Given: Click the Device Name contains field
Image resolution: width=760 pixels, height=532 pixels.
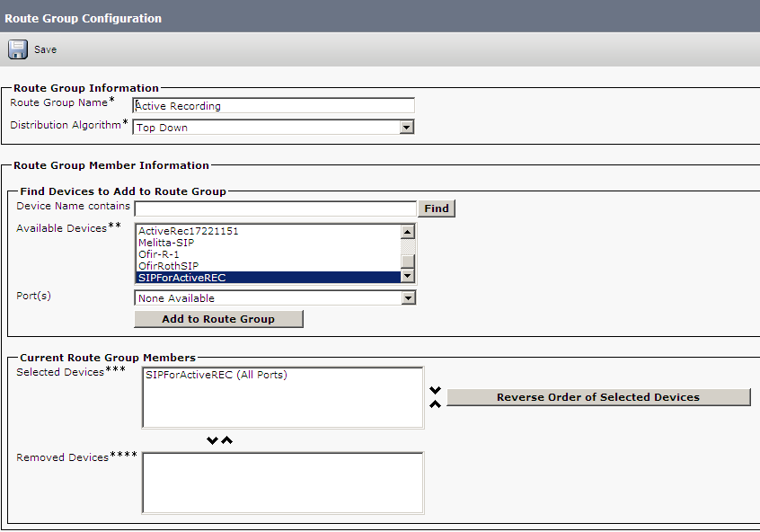Looking at the screenshot, I should pyautogui.click(x=275, y=208).
